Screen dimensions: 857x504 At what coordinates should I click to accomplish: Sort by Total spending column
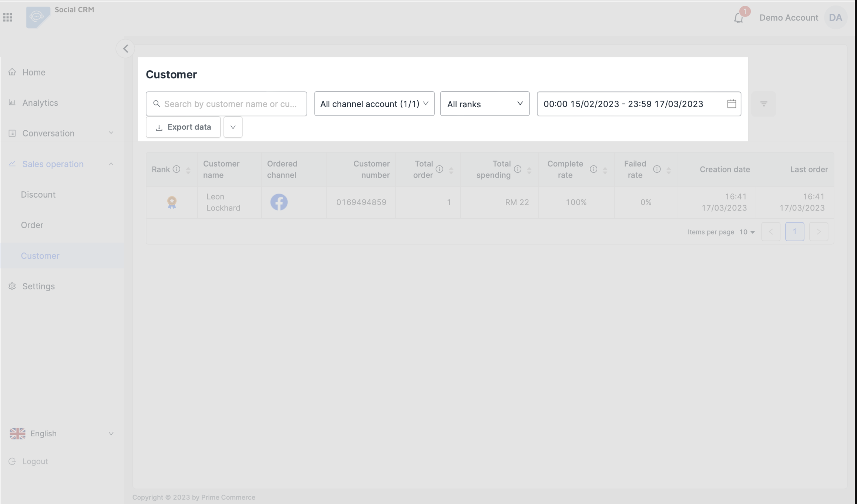(x=529, y=170)
